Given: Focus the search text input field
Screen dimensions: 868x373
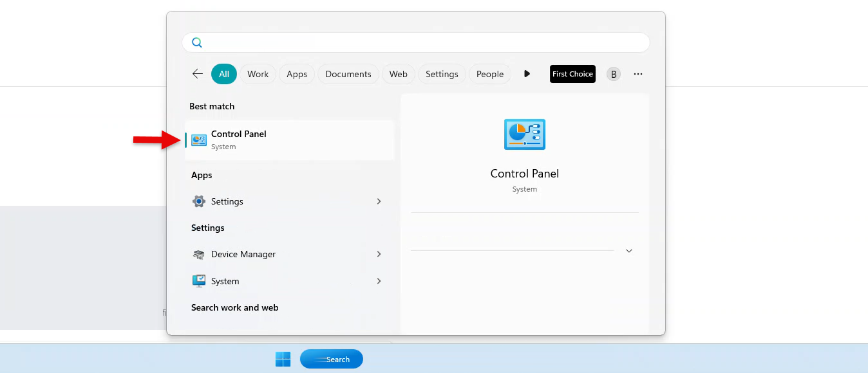Looking at the screenshot, I should click(x=425, y=42).
